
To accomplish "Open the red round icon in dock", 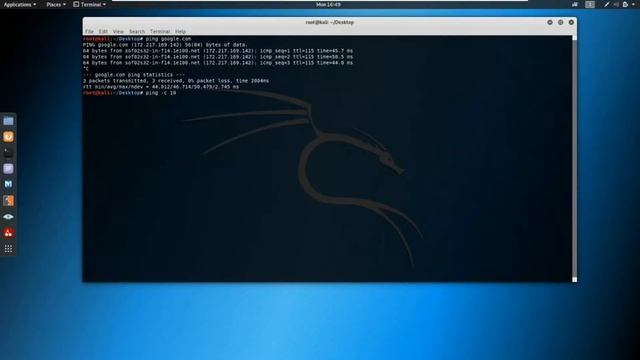I will pyautogui.click(x=8, y=233).
